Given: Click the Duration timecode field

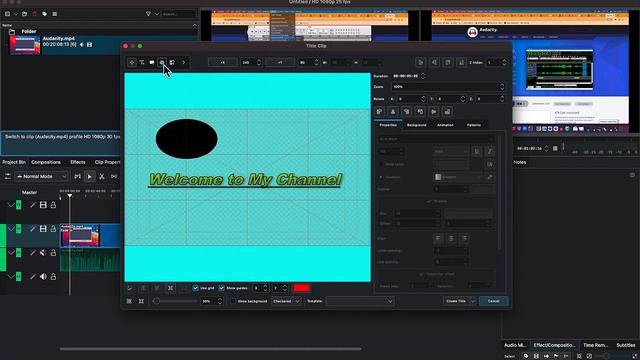Looking at the screenshot, I should tap(406, 76).
